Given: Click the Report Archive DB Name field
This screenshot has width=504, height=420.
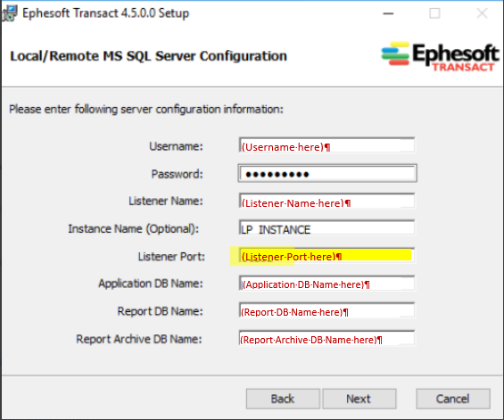Looking at the screenshot, I should [326, 338].
